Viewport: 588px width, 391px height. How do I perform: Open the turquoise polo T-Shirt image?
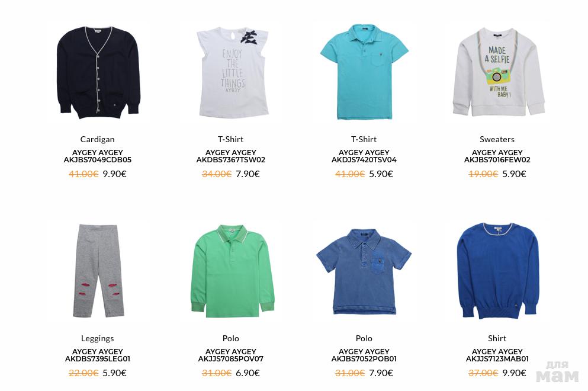[364, 72]
